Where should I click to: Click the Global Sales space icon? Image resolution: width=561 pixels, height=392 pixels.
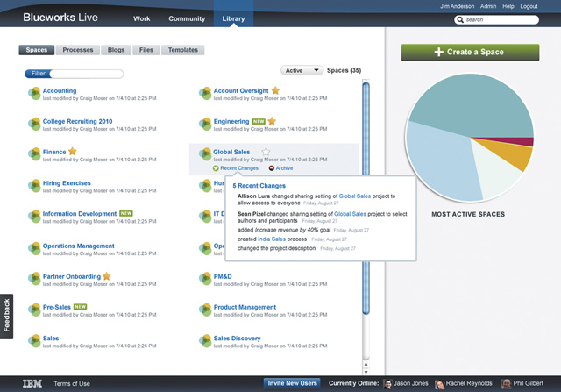pyautogui.click(x=205, y=154)
